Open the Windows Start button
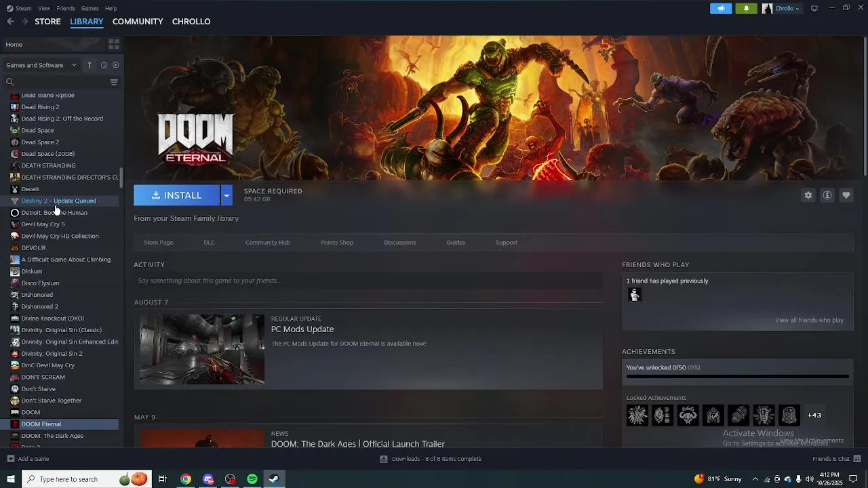Image resolution: width=868 pixels, height=488 pixels. 11,479
